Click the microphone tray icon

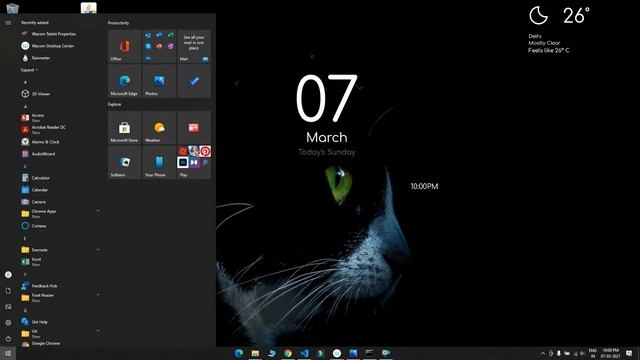click(558, 353)
